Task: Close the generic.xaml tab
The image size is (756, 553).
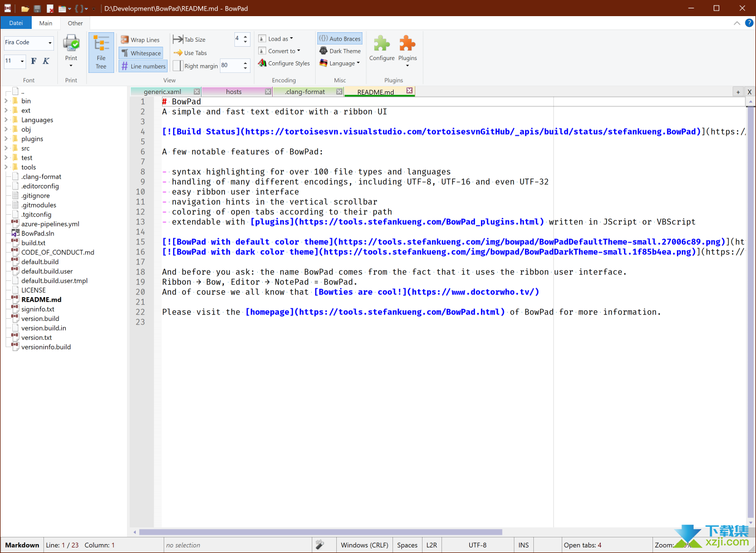Action: pyautogui.click(x=197, y=92)
